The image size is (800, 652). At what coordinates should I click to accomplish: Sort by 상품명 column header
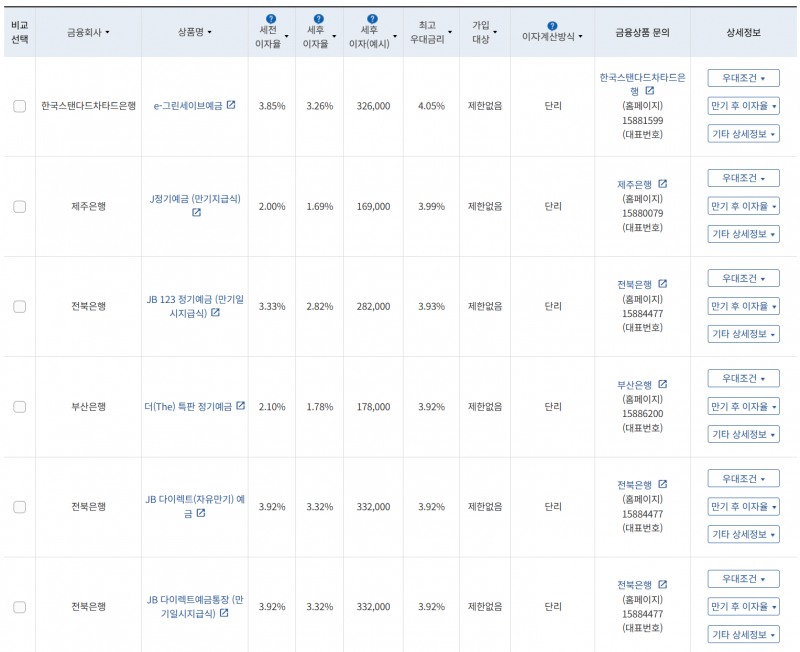[x=194, y=32]
